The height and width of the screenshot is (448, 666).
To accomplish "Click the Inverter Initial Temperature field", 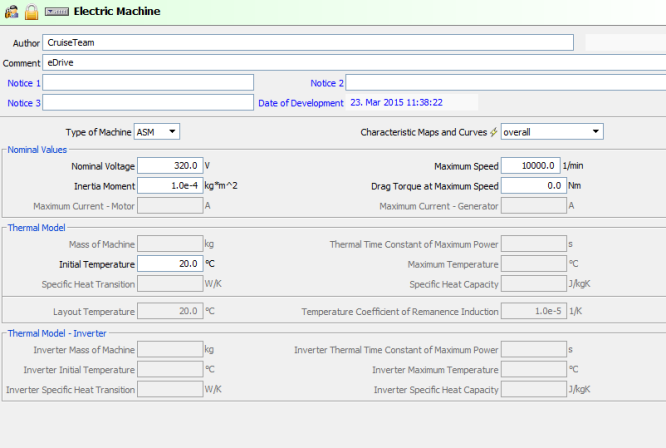I will tap(170, 369).
